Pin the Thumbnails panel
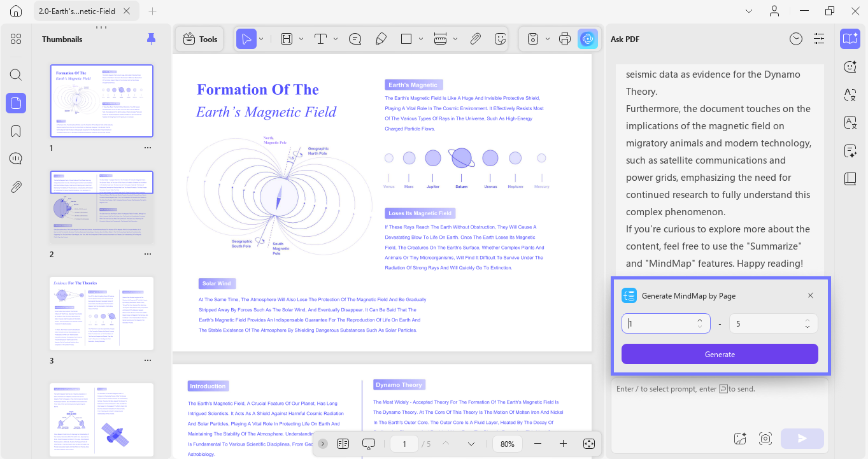Screen dimensions: 868x459 tap(151, 39)
